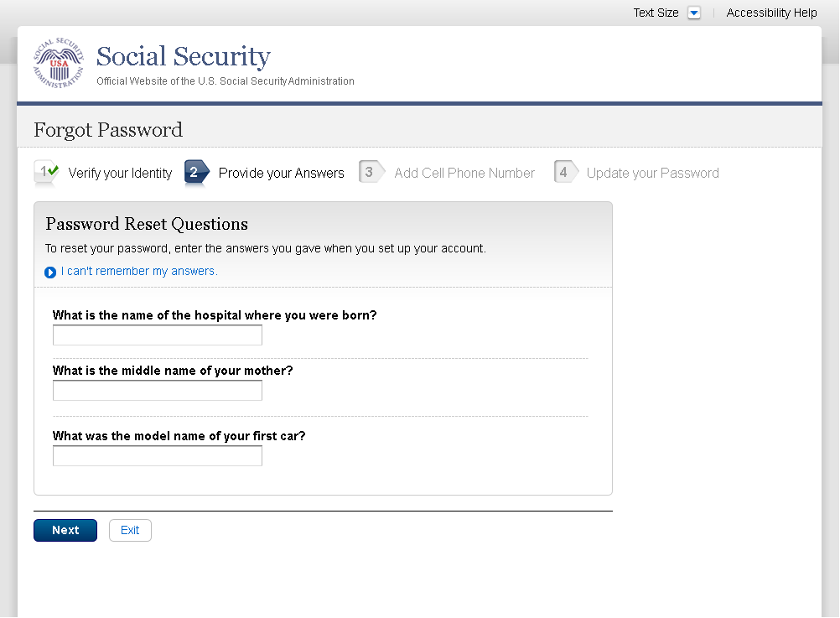This screenshot has height=618, width=840.
Task: Click the Social Security site title
Action: [x=183, y=57]
